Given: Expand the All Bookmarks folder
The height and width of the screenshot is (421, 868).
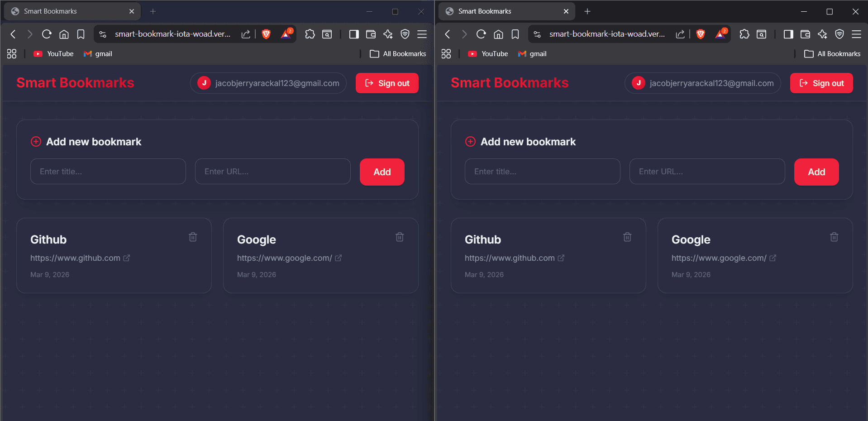Looking at the screenshot, I should [x=397, y=53].
